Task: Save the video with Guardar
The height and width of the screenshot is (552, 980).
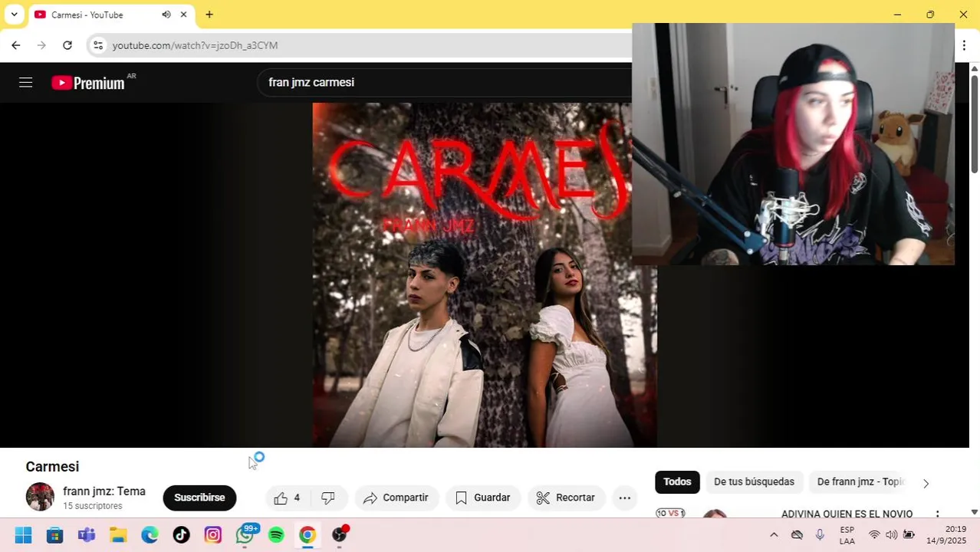Action: coord(483,498)
